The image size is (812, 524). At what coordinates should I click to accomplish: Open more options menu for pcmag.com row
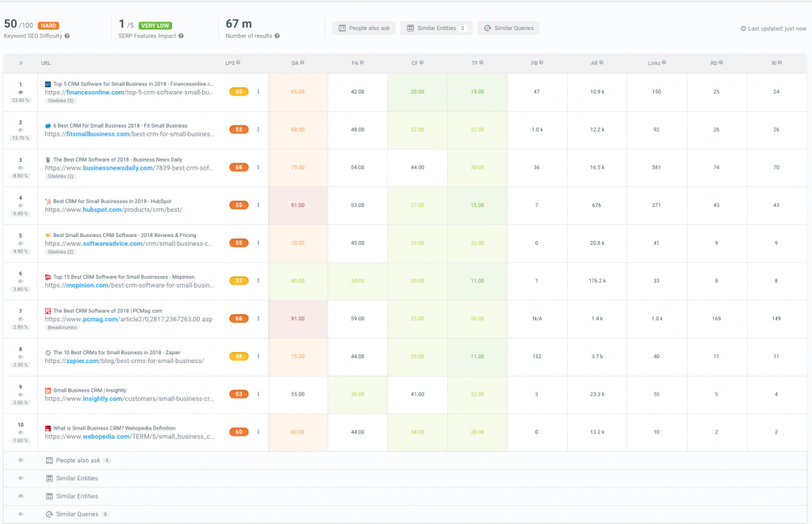(x=258, y=319)
